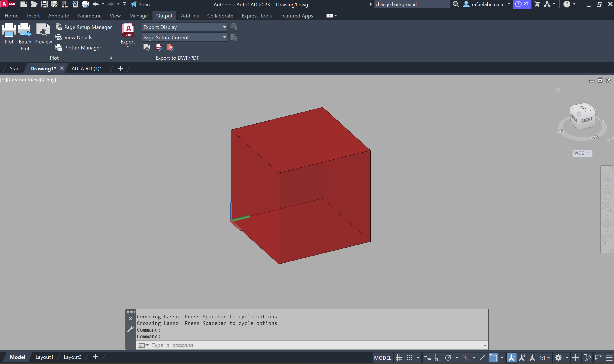Expand the WCS dropdown under ViewCube

click(588, 153)
